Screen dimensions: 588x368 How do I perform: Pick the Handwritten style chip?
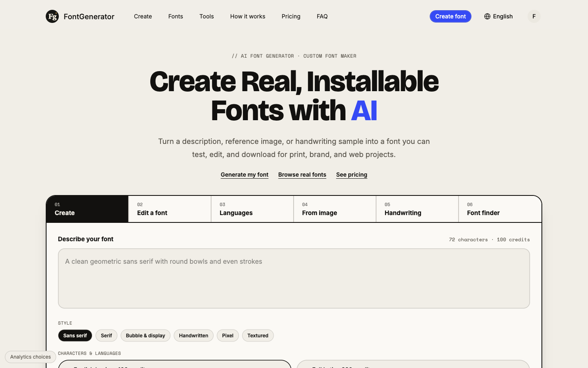point(194,336)
